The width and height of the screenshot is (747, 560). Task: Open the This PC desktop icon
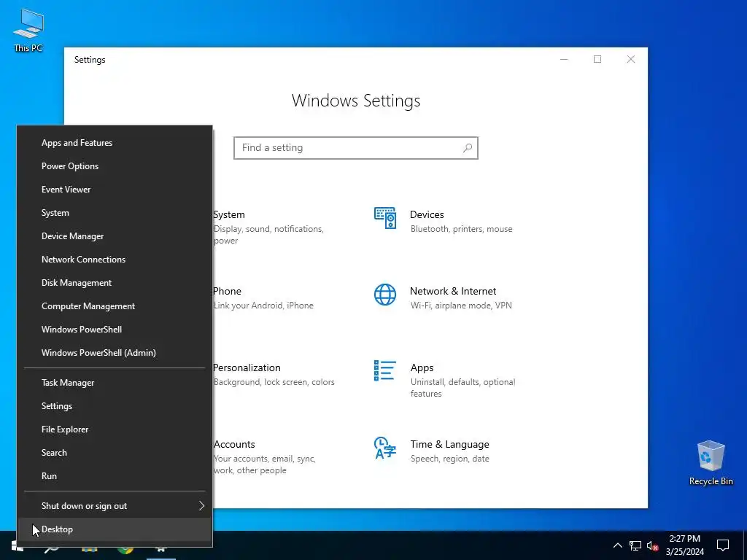point(28,30)
